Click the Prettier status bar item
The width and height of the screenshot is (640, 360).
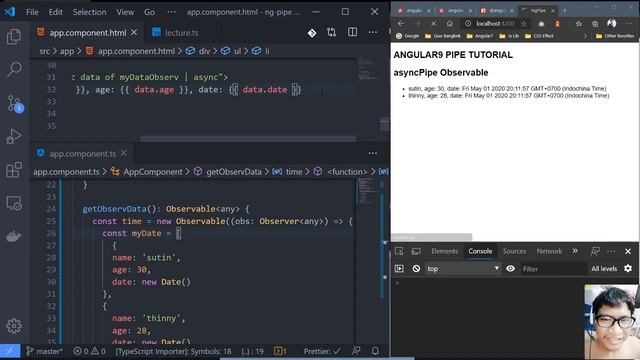[322, 351]
